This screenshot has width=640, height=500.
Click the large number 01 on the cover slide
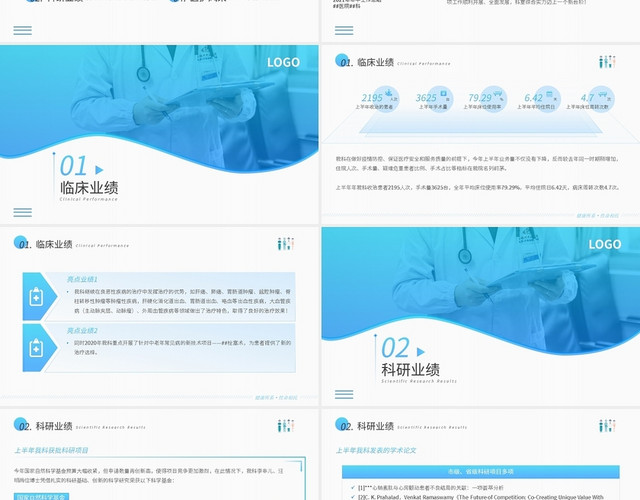click(73, 166)
